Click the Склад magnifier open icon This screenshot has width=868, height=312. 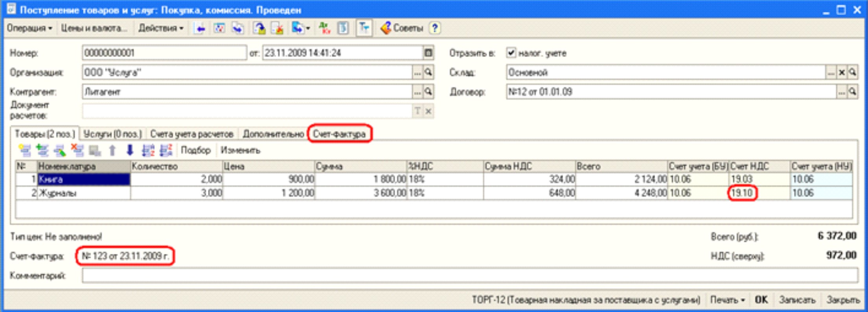852,73
